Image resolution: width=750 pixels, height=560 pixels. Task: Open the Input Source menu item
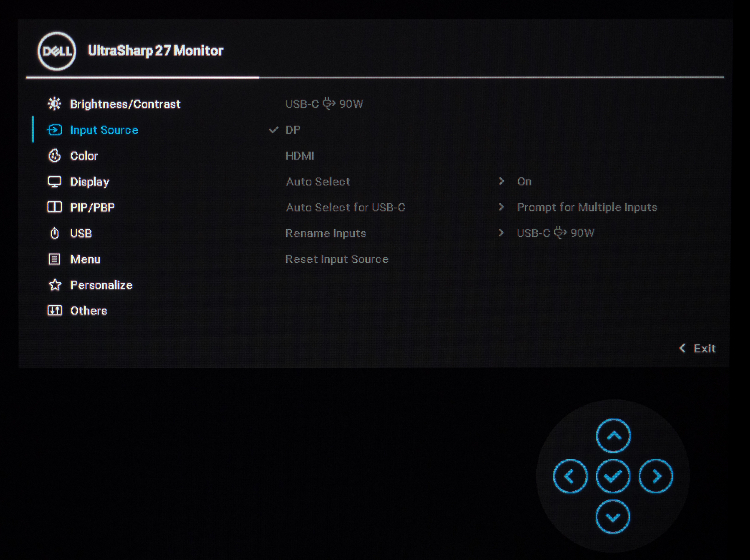pos(104,130)
